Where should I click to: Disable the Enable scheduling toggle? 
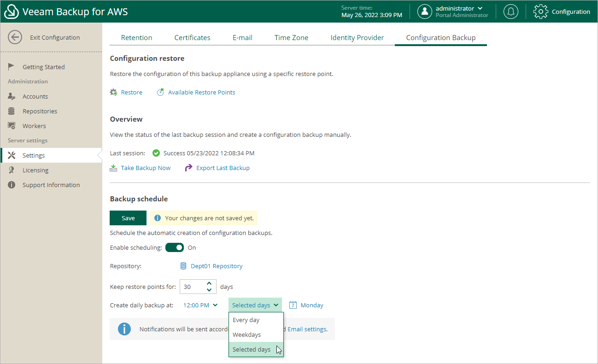point(175,247)
